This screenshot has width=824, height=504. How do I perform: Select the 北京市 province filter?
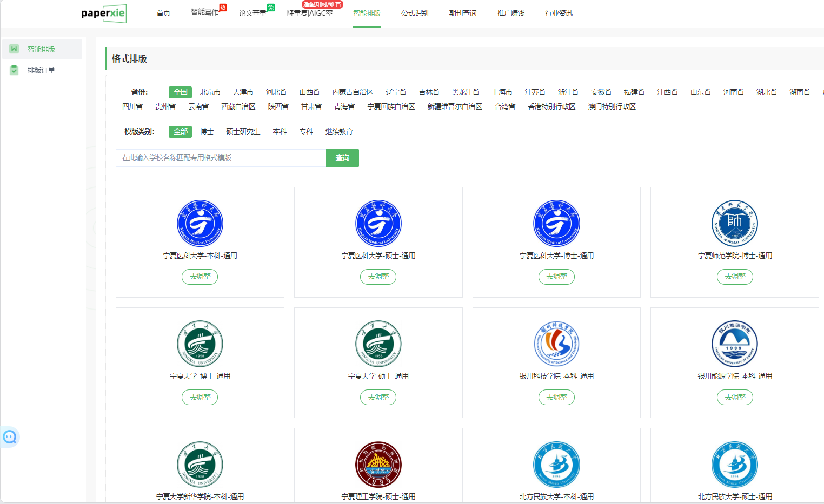[210, 92]
